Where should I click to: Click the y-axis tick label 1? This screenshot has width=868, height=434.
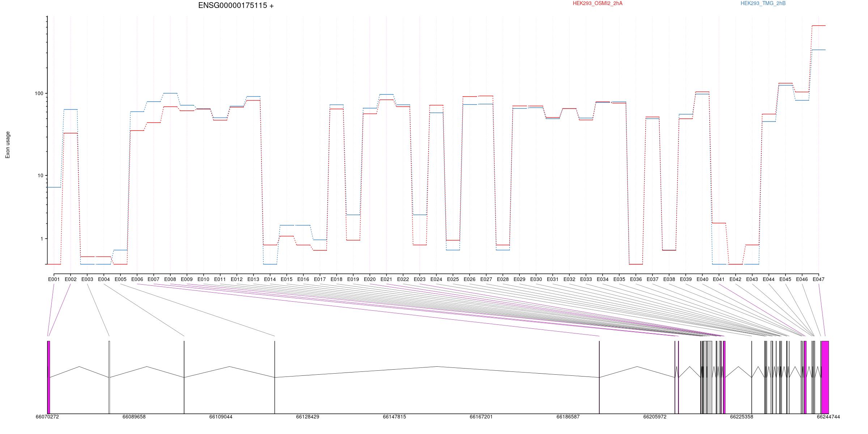[x=41, y=239]
